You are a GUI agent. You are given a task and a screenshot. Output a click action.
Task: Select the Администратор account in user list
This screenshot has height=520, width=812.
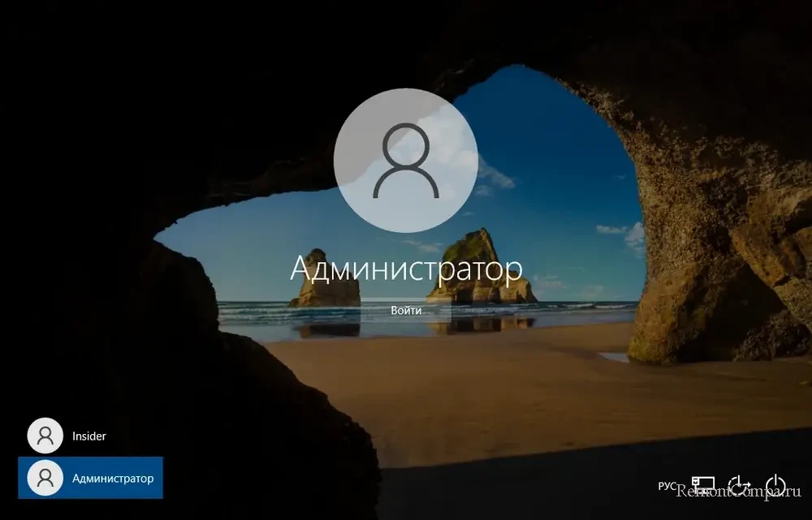coord(90,478)
